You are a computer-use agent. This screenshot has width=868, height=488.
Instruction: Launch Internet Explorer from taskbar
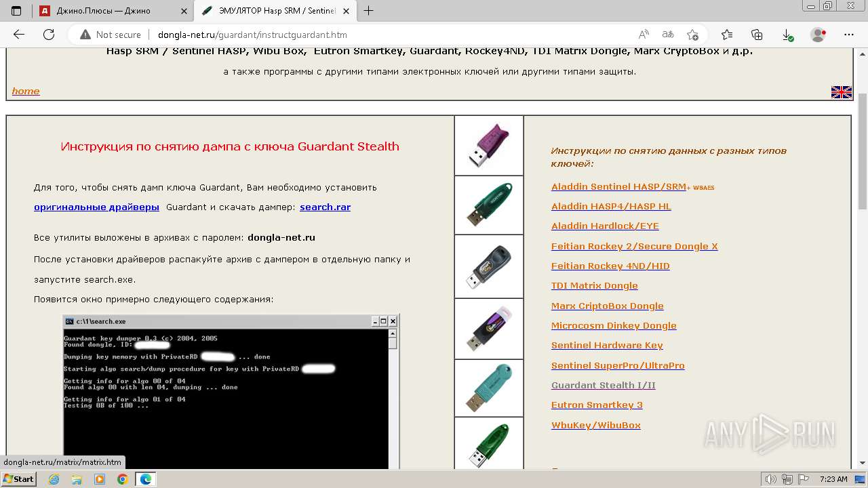(x=54, y=479)
